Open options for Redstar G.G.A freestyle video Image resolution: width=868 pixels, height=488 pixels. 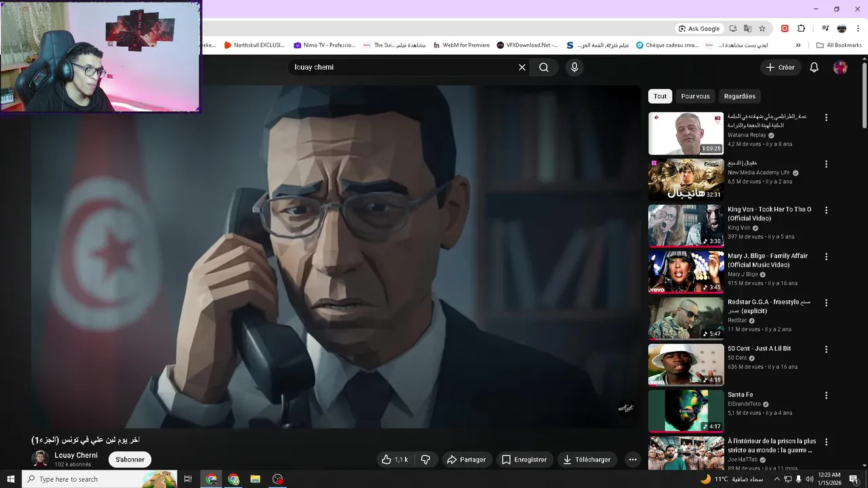[826, 303]
